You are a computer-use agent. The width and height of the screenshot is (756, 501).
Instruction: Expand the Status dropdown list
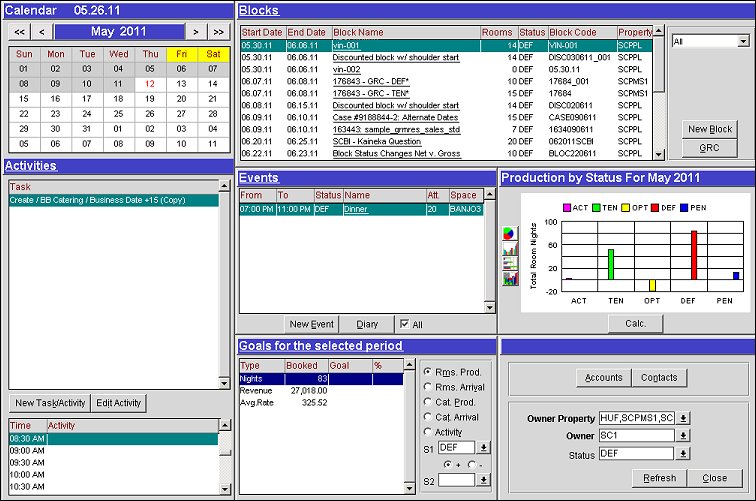click(x=684, y=454)
